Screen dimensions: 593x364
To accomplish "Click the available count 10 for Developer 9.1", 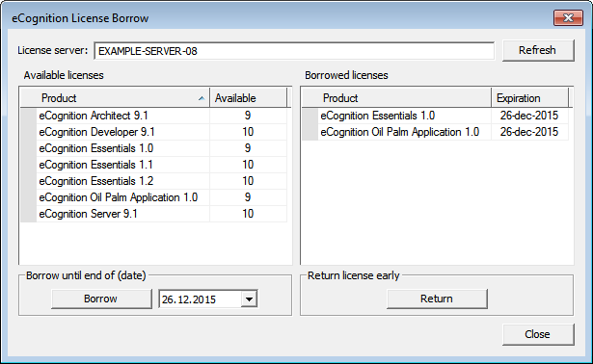I will point(248,132).
